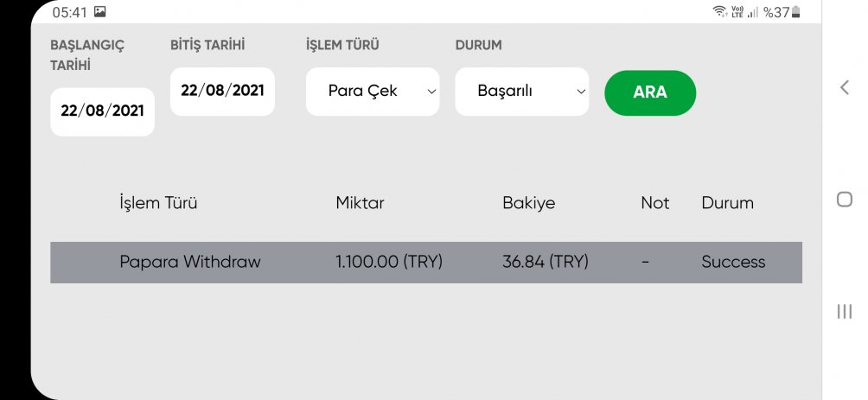The height and width of the screenshot is (400, 868).
Task: Click the green ARA search button
Action: click(650, 92)
